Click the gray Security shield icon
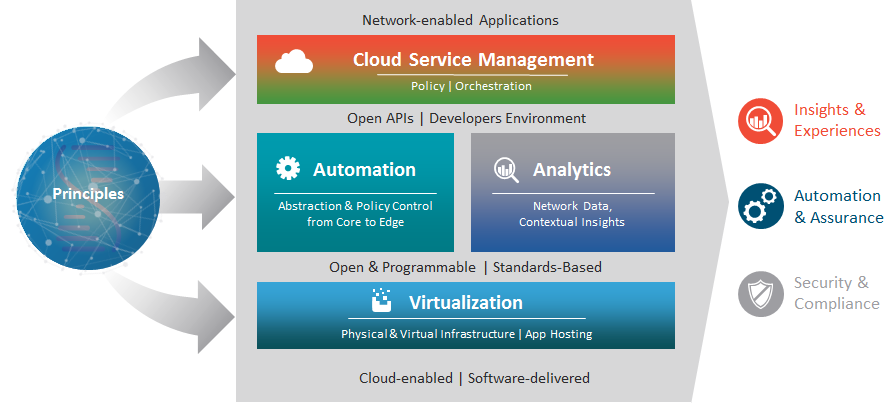 click(760, 293)
